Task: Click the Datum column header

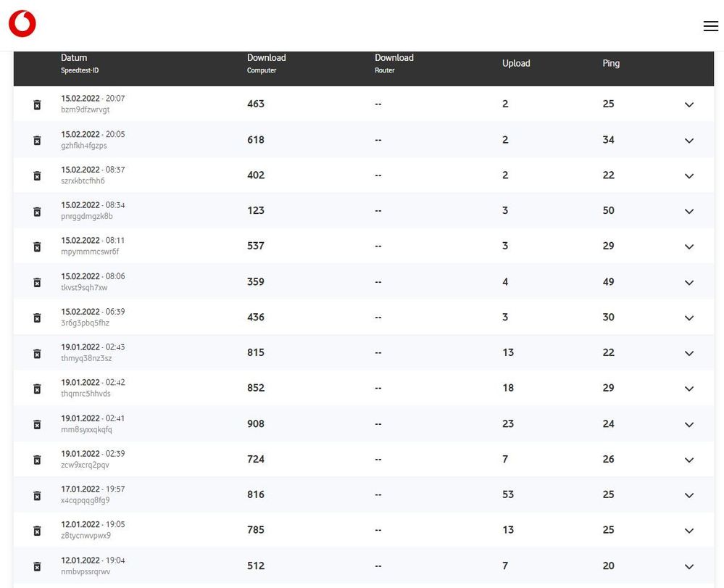Action: (x=74, y=58)
